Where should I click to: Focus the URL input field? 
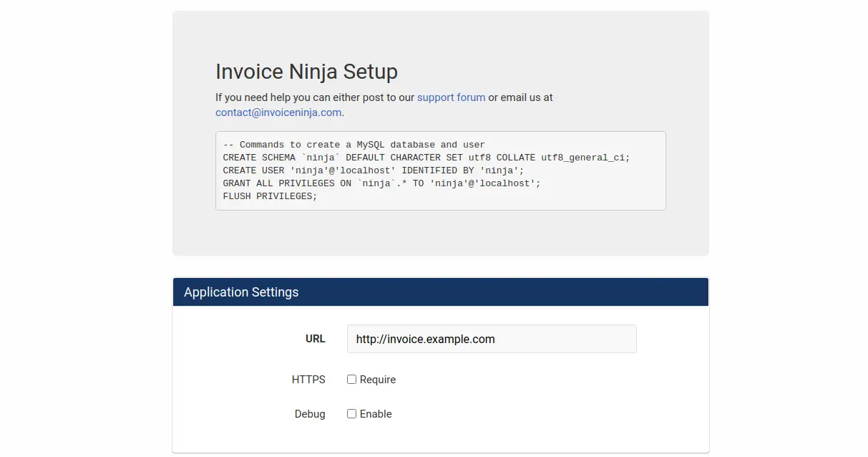(492, 339)
